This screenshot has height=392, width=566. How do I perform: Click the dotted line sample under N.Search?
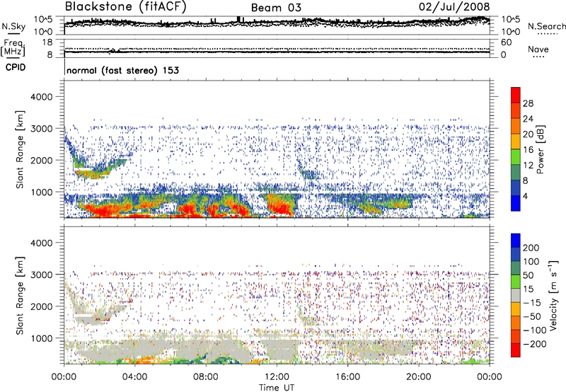point(548,34)
